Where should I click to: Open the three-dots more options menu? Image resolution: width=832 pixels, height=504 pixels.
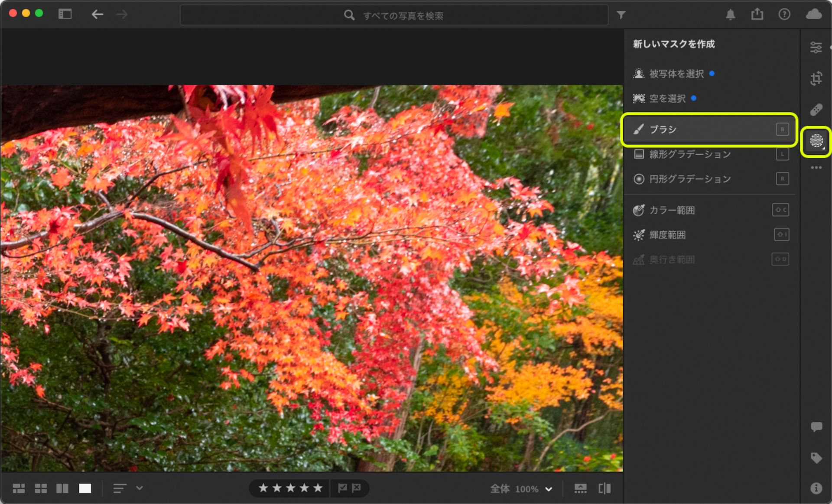point(816,168)
